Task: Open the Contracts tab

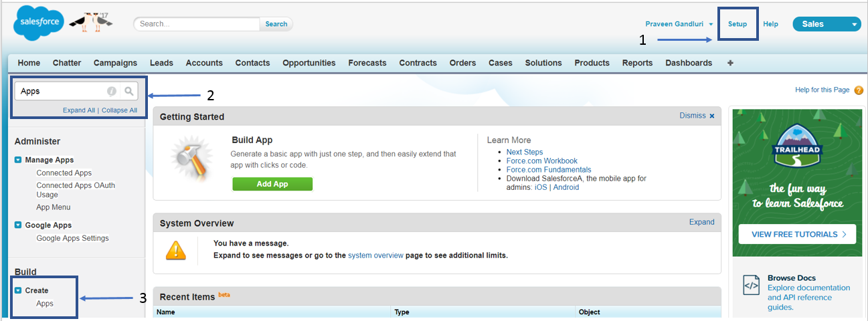Action: click(418, 63)
